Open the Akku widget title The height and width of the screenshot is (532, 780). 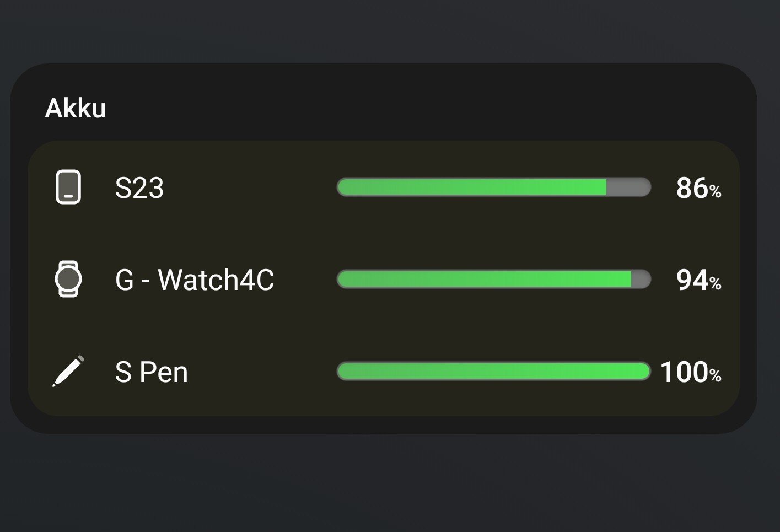tap(76, 108)
